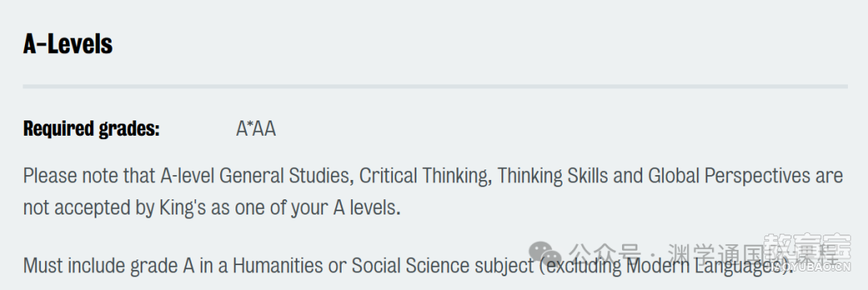Click 'not accepted by' text
Viewport: 868px width, 290px height.
(88, 207)
